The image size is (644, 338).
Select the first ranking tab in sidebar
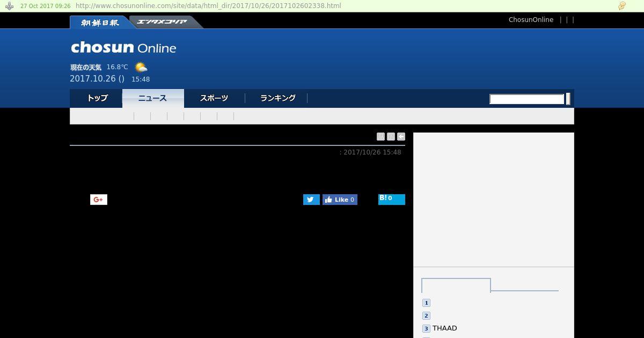456,285
